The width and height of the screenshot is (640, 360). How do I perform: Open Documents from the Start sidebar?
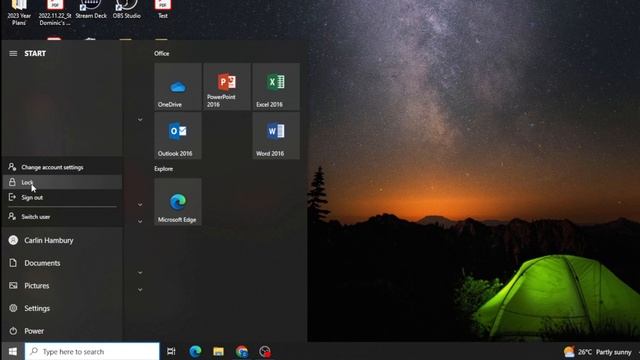[62, 263]
